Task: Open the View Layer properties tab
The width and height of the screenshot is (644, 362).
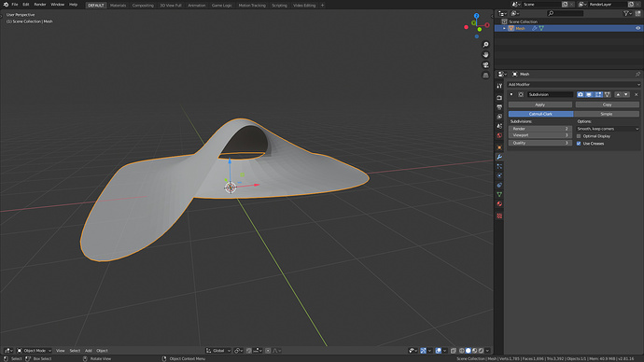Action: (x=499, y=117)
